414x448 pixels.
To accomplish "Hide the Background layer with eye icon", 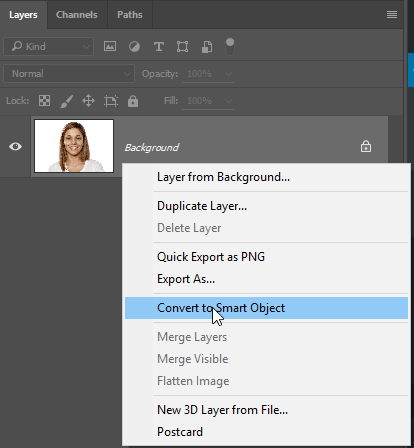I will 15,146.
